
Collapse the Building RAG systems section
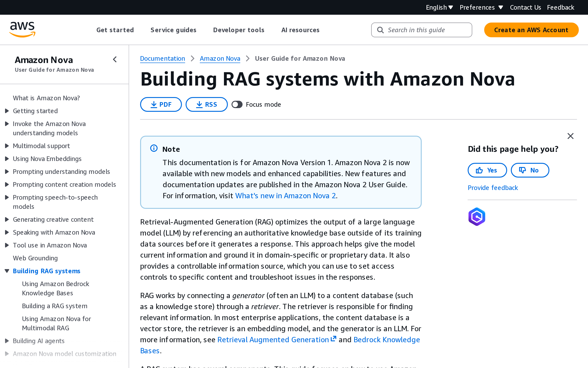(7, 271)
